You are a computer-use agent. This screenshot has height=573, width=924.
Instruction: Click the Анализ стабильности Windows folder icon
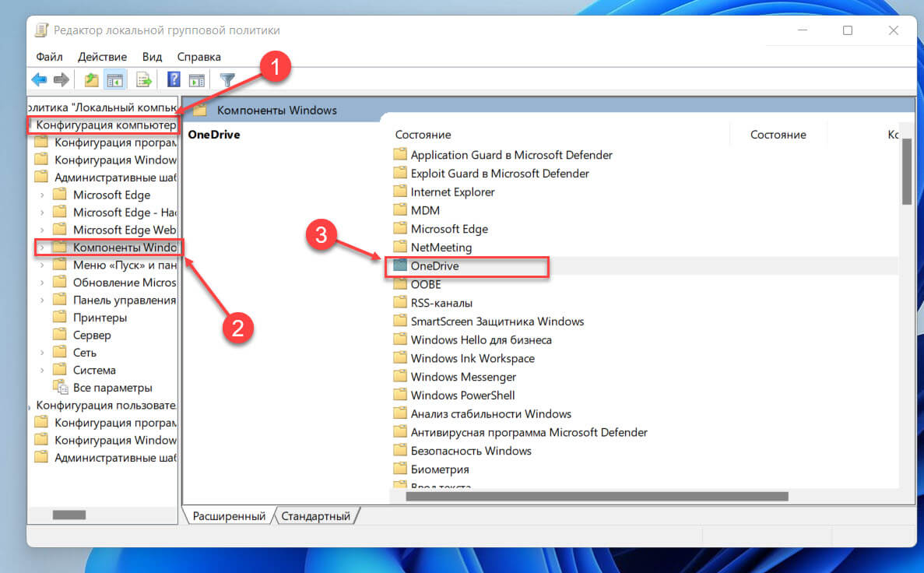tap(400, 413)
